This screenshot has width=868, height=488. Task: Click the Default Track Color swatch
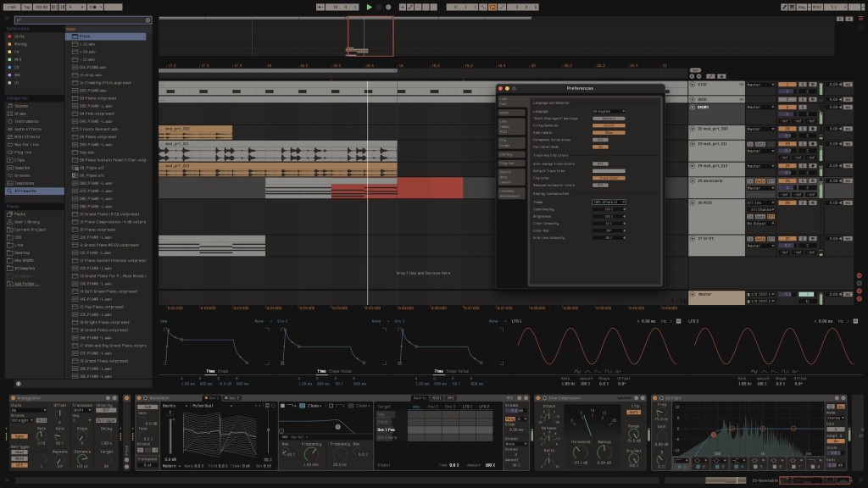pyautogui.click(x=608, y=170)
